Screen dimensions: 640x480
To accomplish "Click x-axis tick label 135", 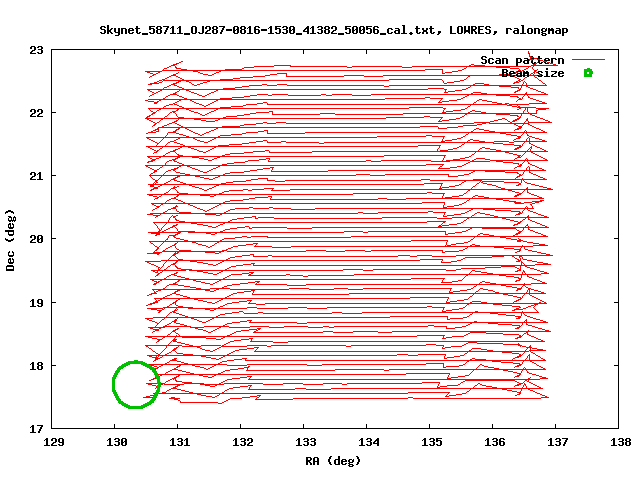I will (x=431, y=442).
